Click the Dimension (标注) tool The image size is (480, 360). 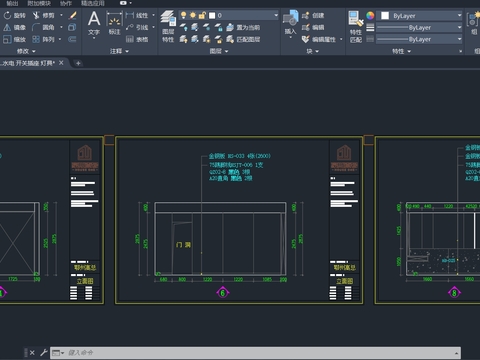pos(114,23)
